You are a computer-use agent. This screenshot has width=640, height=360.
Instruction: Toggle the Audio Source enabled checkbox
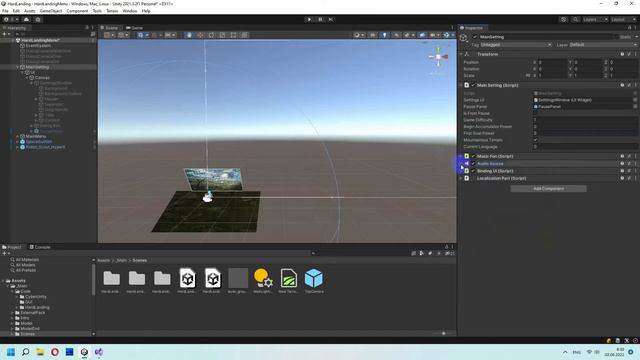click(x=473, y=164)
